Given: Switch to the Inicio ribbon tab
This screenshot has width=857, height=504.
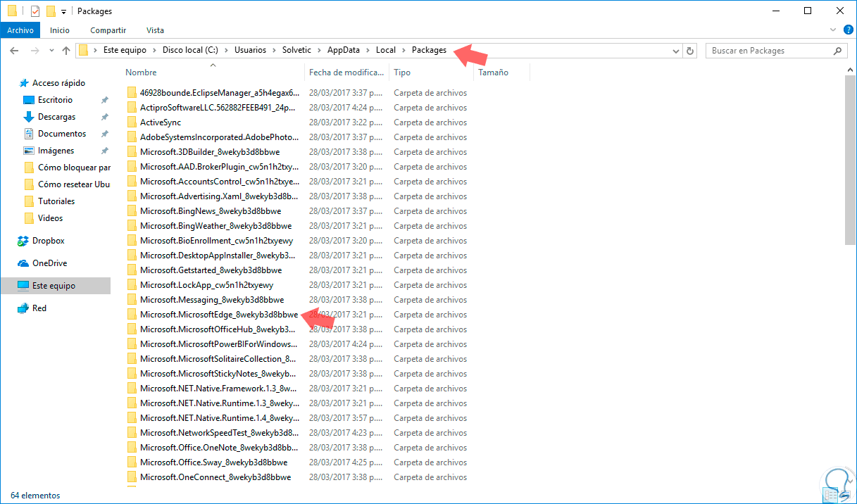Looking at the screenshot, I should pyautogui.click(x=60, y=30).
